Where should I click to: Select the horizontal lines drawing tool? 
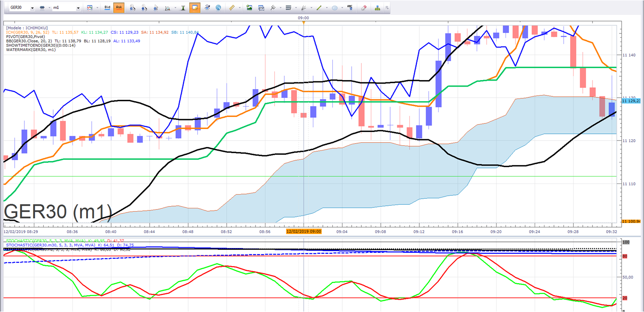click(288, 8)
